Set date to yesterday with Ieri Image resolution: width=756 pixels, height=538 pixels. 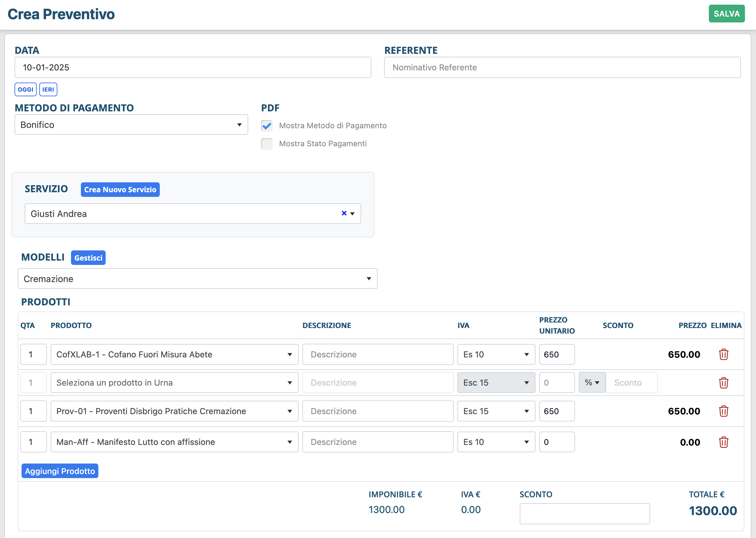[x=48, y=90]
